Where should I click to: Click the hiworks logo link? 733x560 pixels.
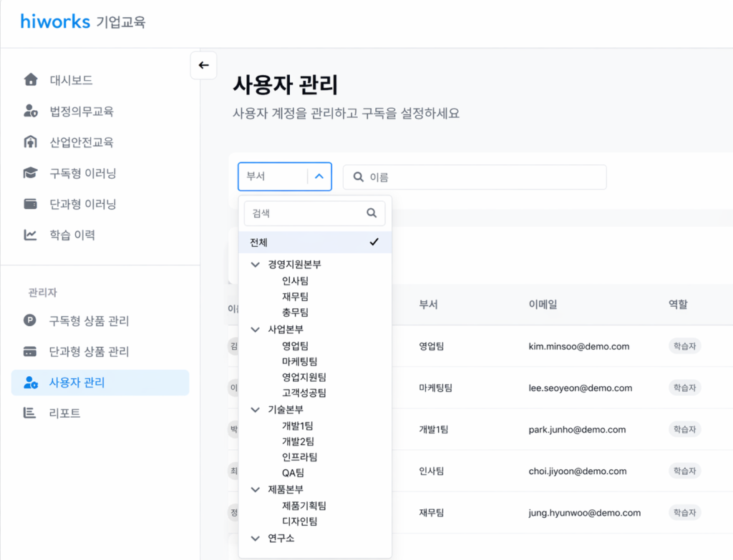[x=55, y=21]
